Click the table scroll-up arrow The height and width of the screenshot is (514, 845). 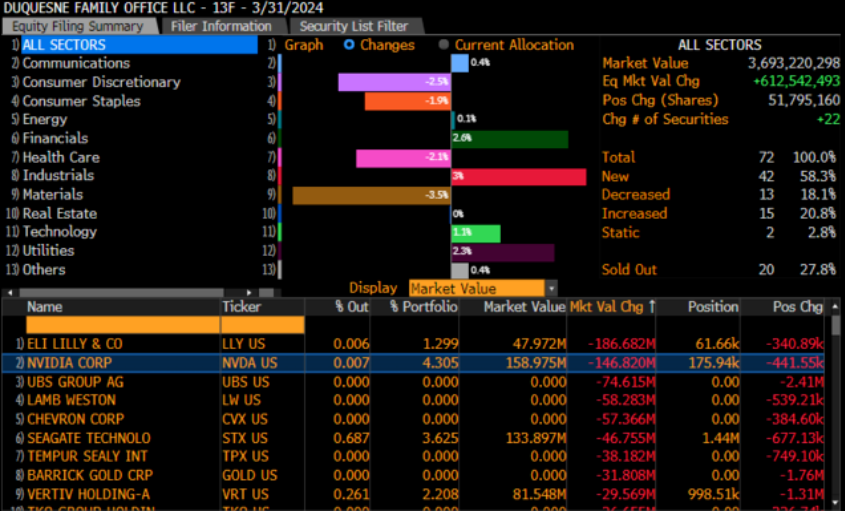(x=835, y=307)
